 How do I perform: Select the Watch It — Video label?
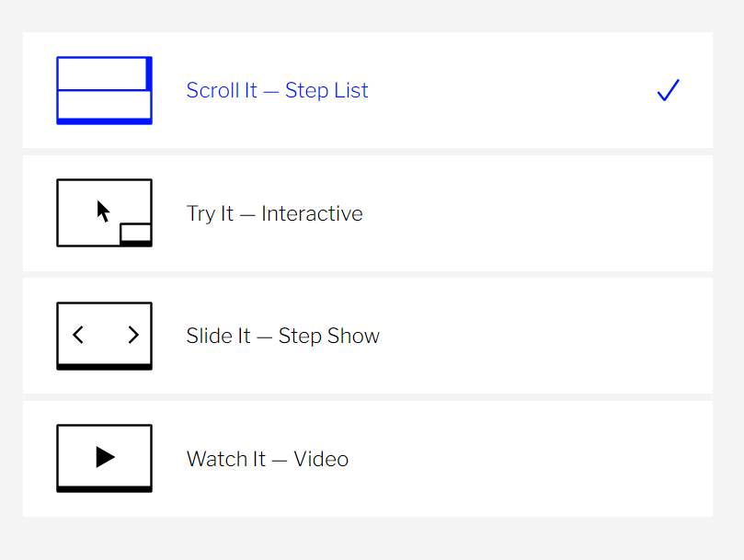click(267, 458)
